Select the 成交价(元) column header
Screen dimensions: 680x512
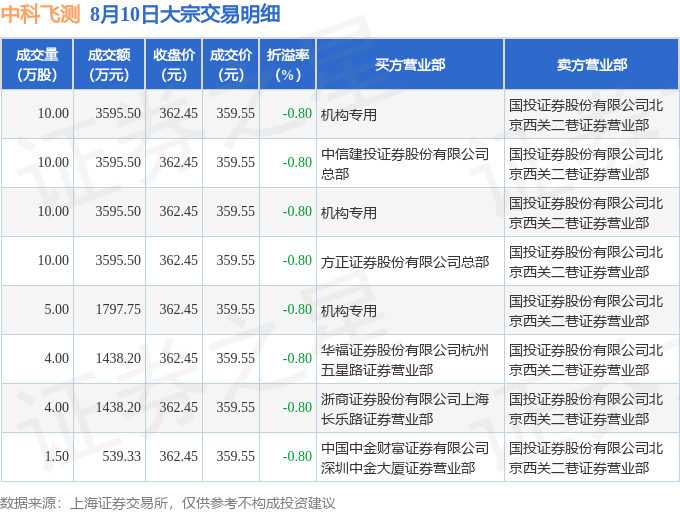pos(231,64)
